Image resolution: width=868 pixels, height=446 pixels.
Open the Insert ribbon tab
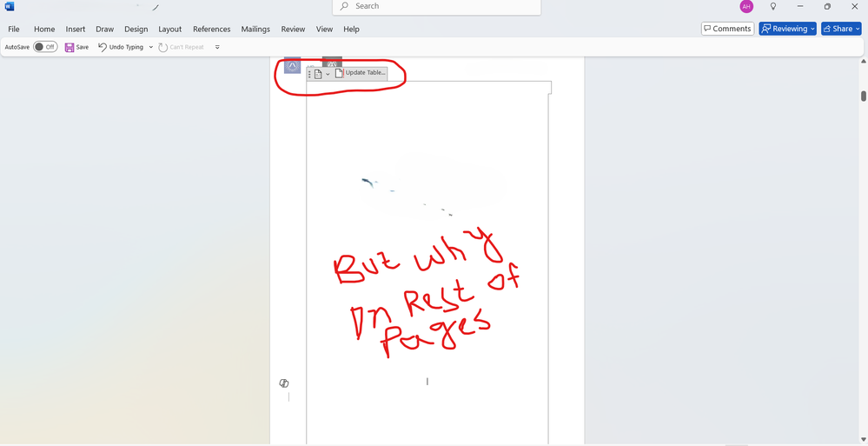click(x=76, y=29)
